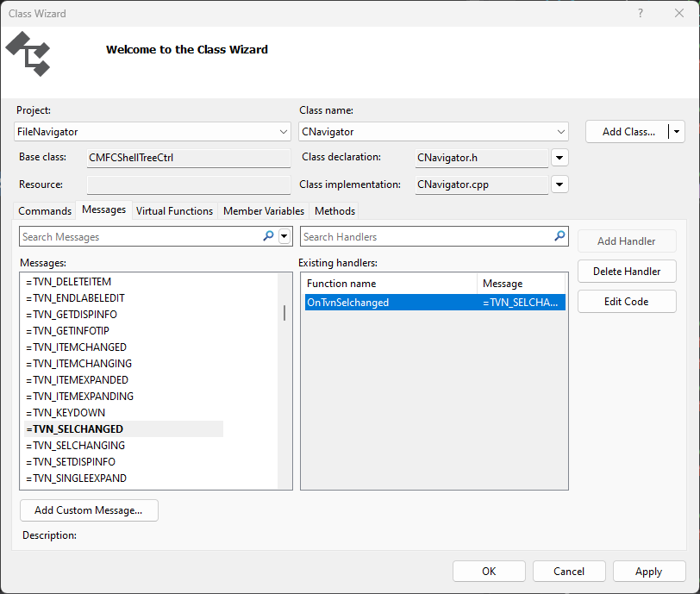Click the Add Handler button

627,241
